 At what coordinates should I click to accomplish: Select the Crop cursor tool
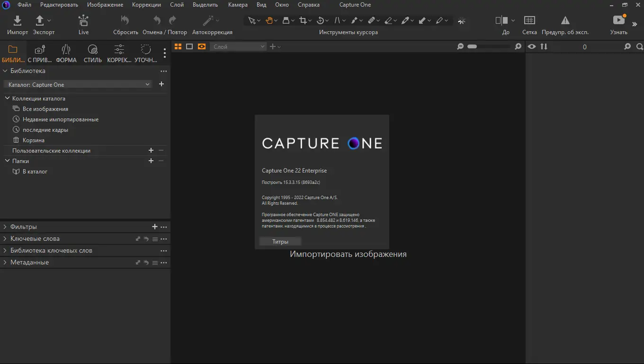[304, 20]
